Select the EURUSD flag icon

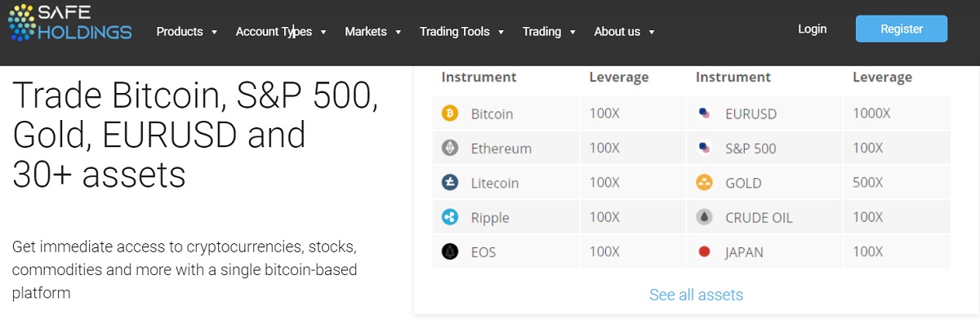coord(705,113)
